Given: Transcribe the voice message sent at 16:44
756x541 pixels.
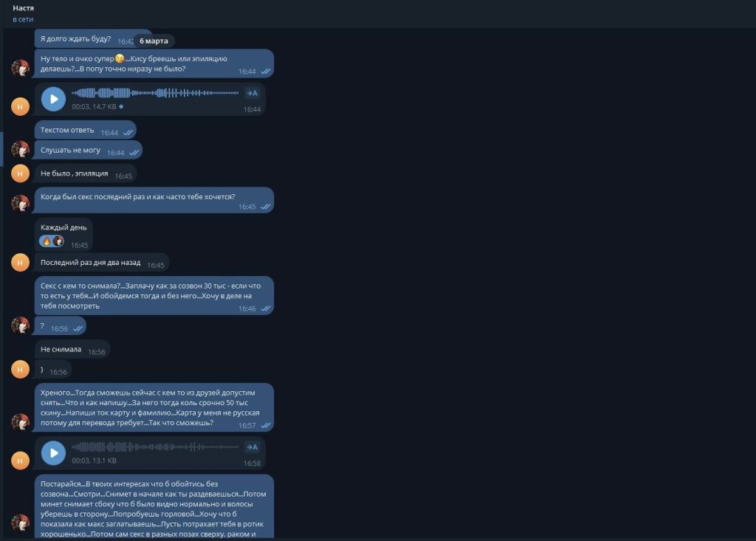Looking at the screenshot, I should point(252,93).
